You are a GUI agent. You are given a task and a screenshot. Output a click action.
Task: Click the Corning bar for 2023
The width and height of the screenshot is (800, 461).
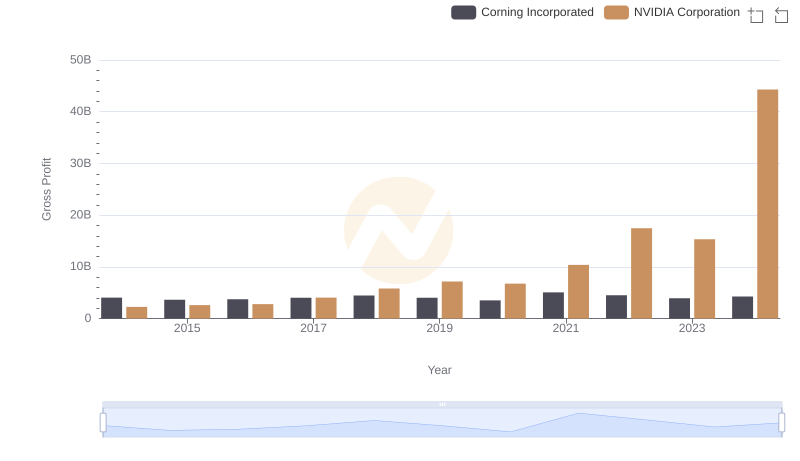[680, 309]
